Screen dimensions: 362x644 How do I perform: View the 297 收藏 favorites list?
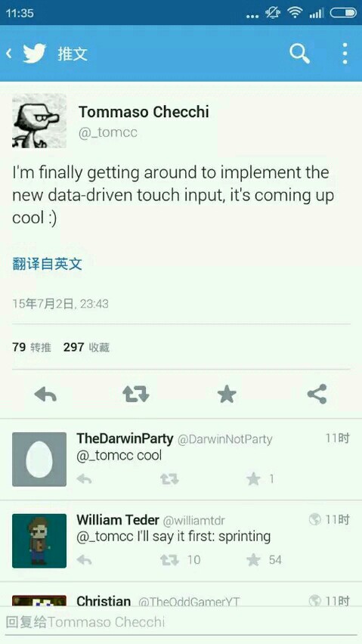[x=86, y=348]
